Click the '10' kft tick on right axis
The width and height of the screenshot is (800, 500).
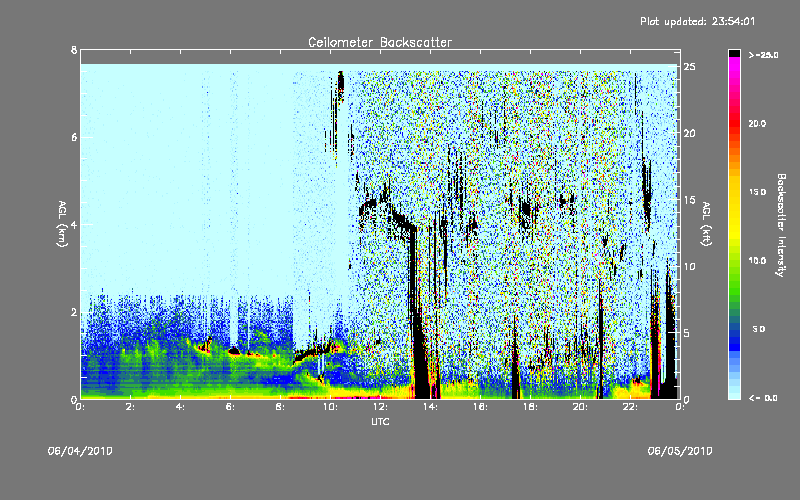689,266
